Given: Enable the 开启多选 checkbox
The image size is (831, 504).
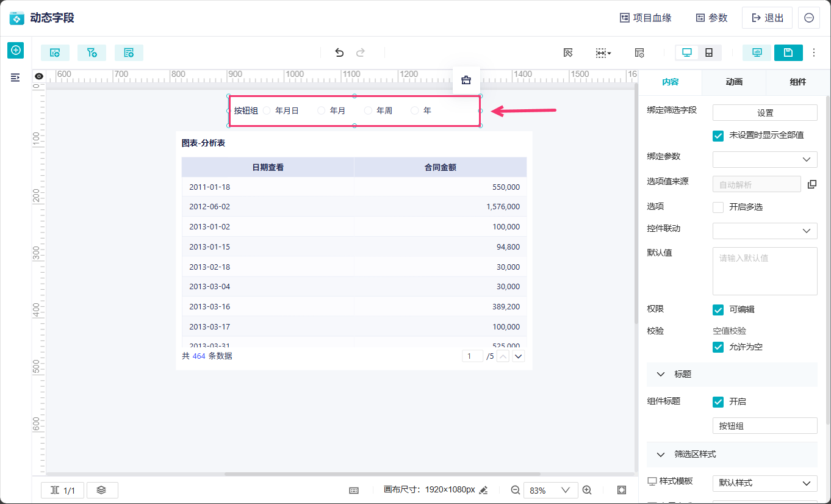Looking at the screenshot, I should click(x=718, y=207).
